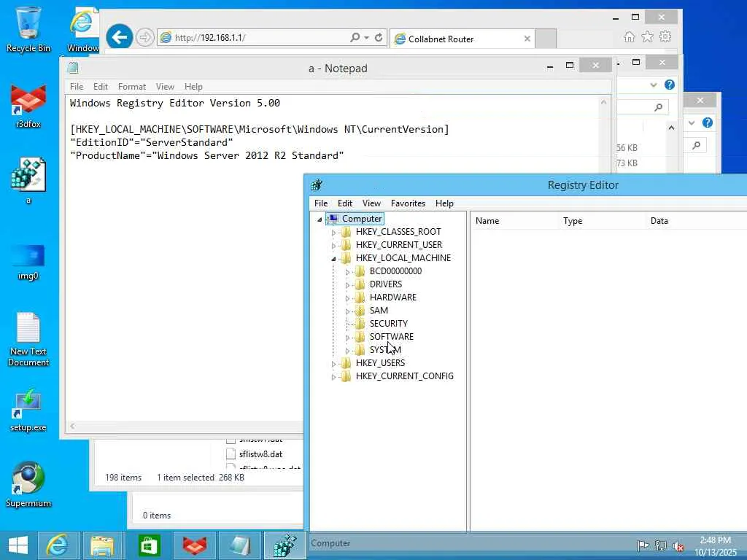Image resolution: width=747 pixels, height=560 pixels.
Task: Click the muted volume tray icon
Action: 678,545
